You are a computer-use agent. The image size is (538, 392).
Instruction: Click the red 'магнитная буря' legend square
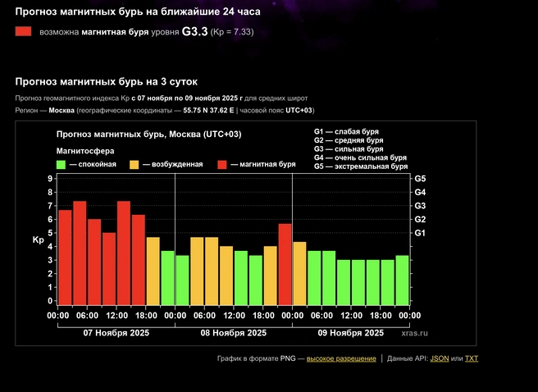[222, 164]
